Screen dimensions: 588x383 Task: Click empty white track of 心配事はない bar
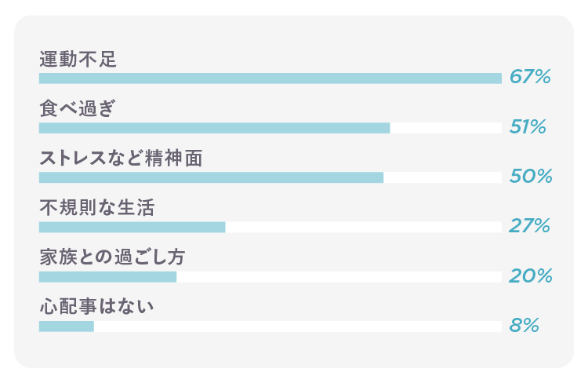click(298, 326)
